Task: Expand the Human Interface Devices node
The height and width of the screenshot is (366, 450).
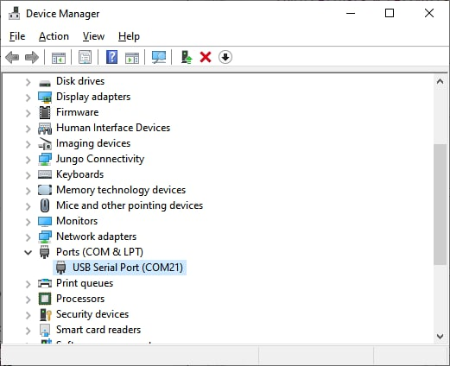Action: coord(28,128)
